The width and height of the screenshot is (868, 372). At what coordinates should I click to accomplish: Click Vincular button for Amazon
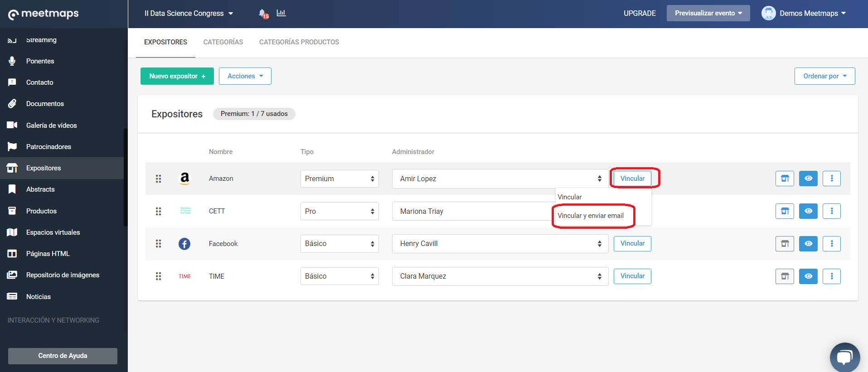click(x=632, y=179)
